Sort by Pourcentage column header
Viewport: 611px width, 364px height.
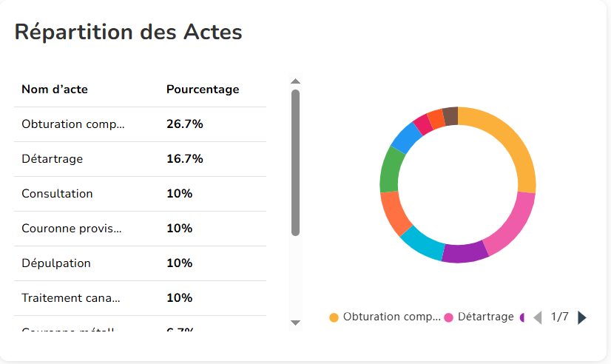tap(203, 90)
